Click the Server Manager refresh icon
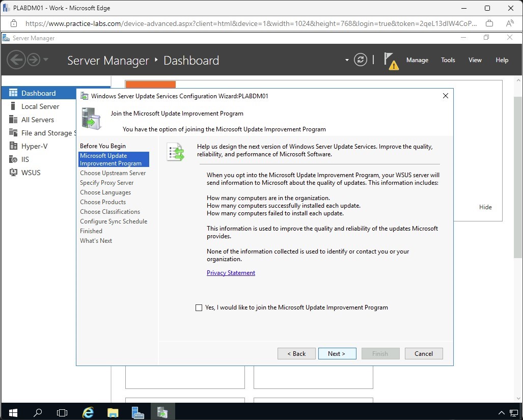 pyautogui.click(x=361, y=60)
